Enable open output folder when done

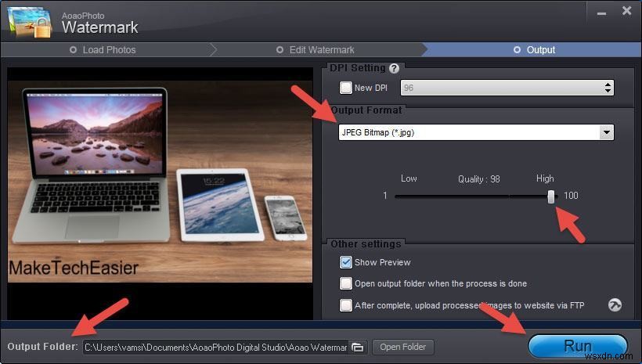346,283
